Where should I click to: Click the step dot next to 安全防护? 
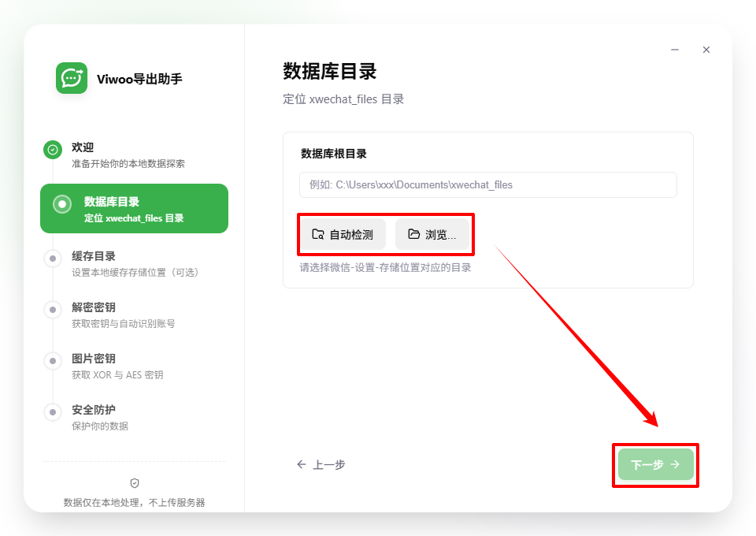[x=53, y=412]
